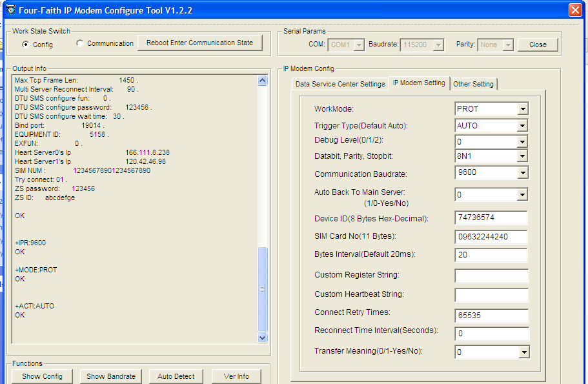Open the serial Baudrate 115200 dropdown
This screenshot has width=588, height=384.
point(438,45)
